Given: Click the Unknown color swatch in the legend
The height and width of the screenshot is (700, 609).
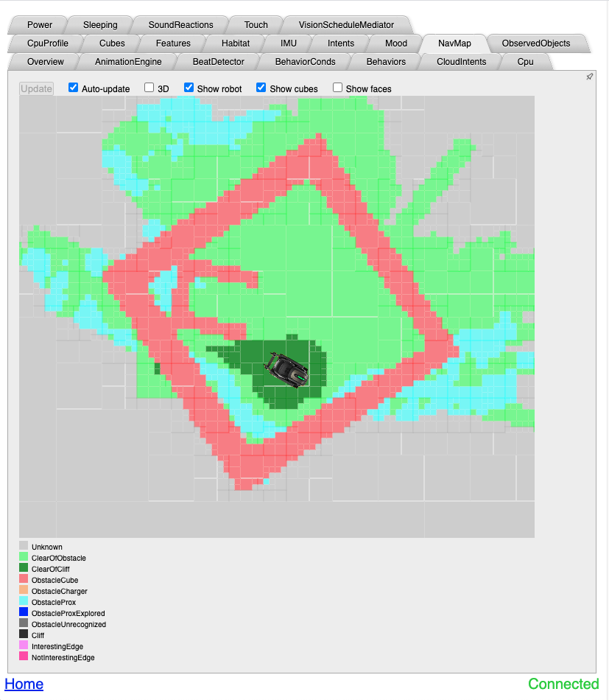Looking at the screenshot, I should click(x=23, y=547).
